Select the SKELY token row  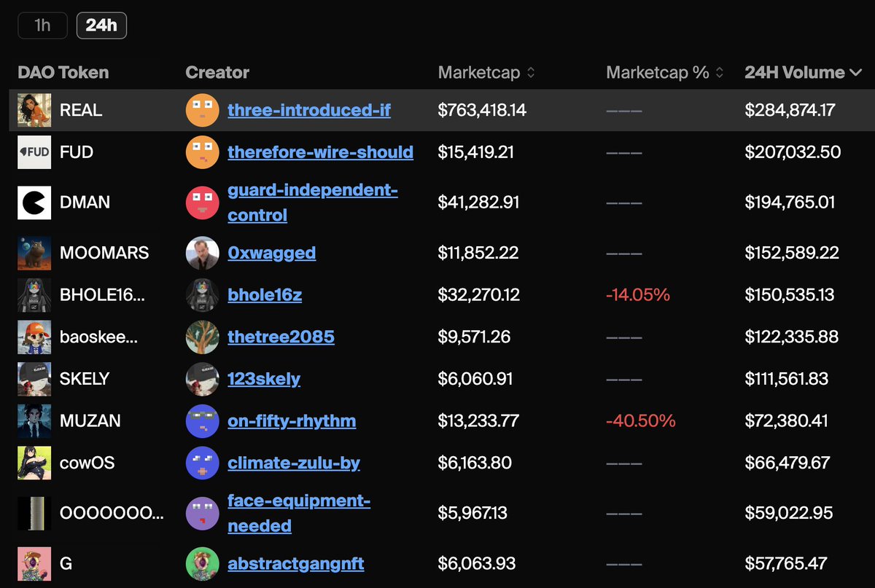click(x=437, y=379)
